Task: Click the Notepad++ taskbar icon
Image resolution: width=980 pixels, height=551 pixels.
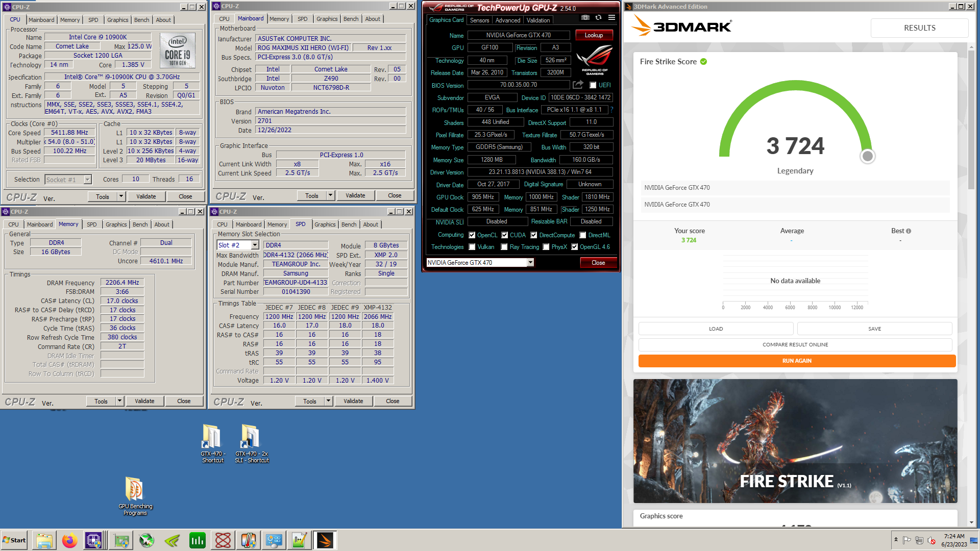Action: [x=300, y=540]
